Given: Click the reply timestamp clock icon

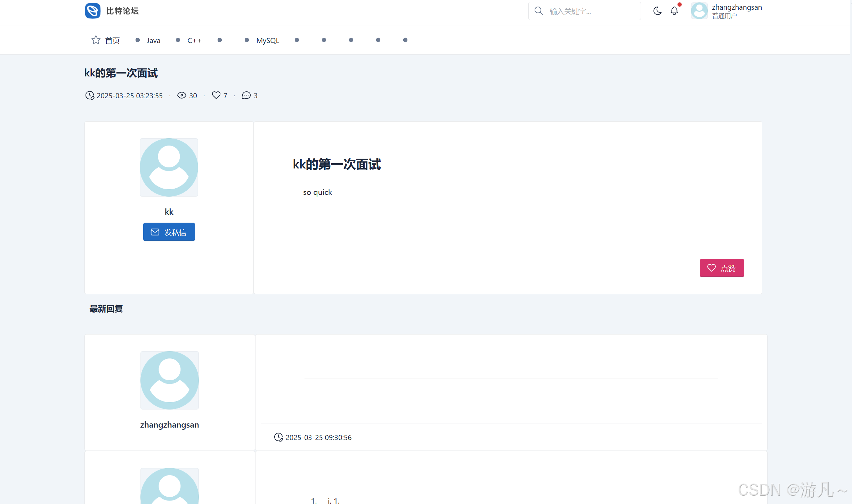Looking at the screenshot, I should [x=278, y=437].
